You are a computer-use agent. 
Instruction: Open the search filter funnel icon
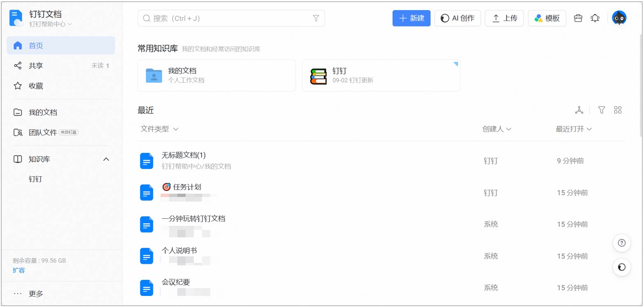316,18
